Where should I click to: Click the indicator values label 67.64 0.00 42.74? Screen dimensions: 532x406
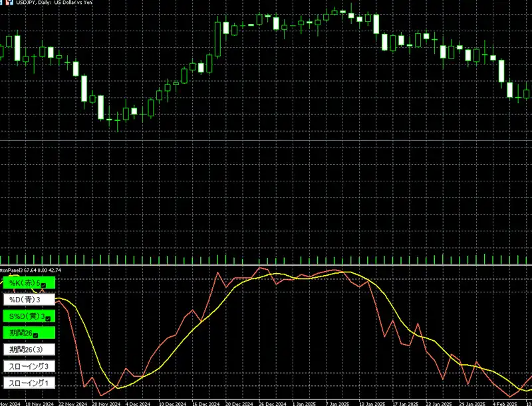43,270
